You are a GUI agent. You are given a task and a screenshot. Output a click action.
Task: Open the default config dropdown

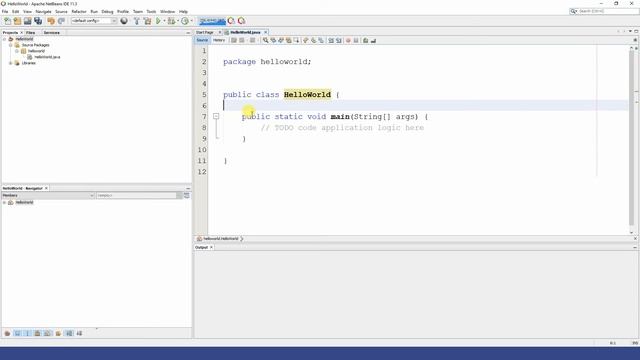pos(94,21)
